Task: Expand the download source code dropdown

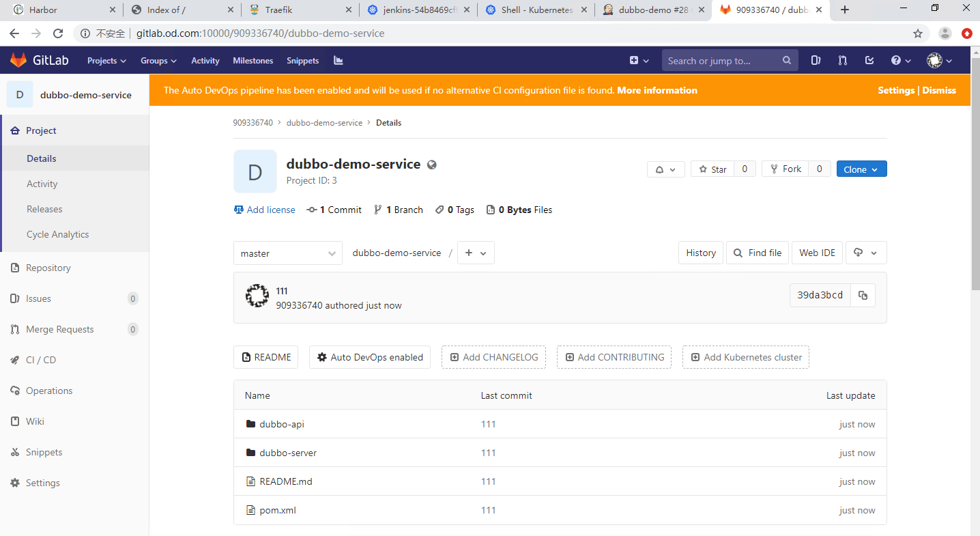Action: pyautogui.click(x=866, y=253)
